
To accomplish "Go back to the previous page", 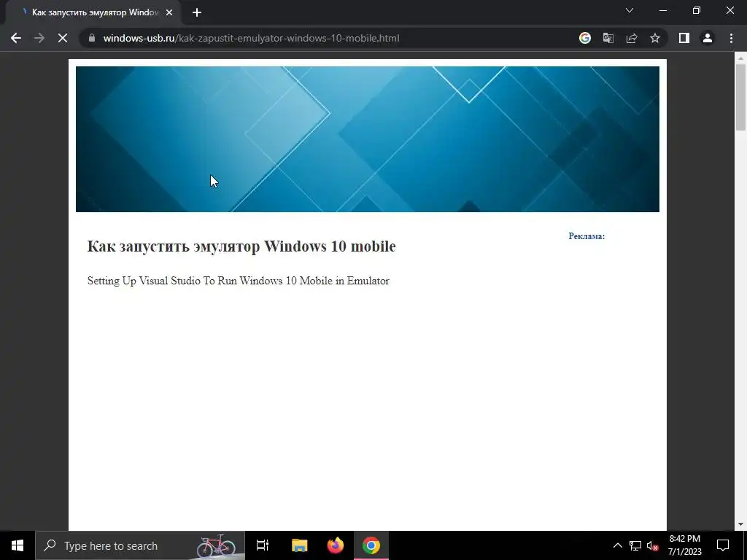I will pyautogui.click(x=16, y=38).
